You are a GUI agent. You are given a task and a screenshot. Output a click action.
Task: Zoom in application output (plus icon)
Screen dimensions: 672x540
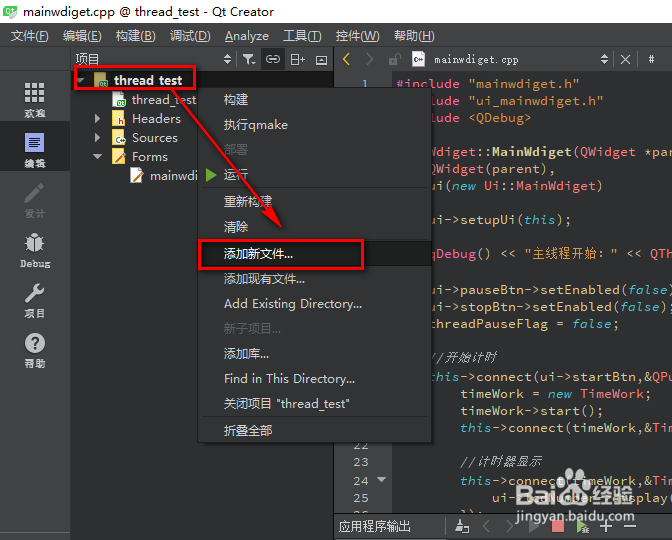pos(606,526)
